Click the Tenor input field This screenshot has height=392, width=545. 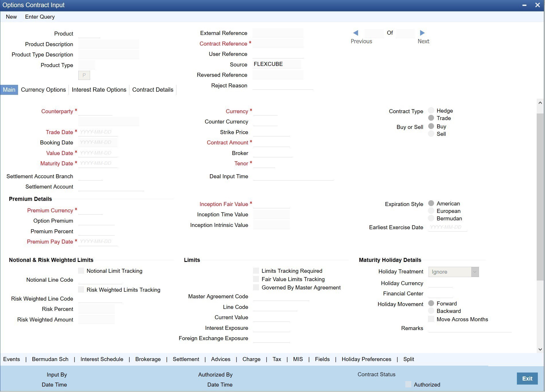pos(264,163)
